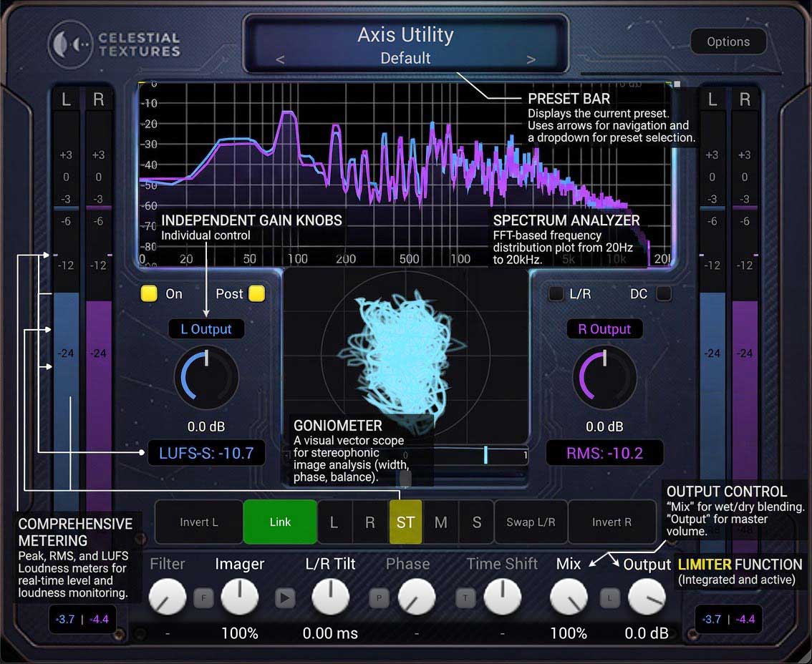The image size is (812, 664).
Task: Click the Mix knob
Action: coord(569,597)
